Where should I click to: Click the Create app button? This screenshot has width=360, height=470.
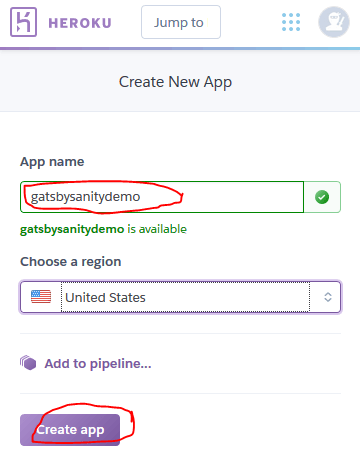tap(70, 430)
